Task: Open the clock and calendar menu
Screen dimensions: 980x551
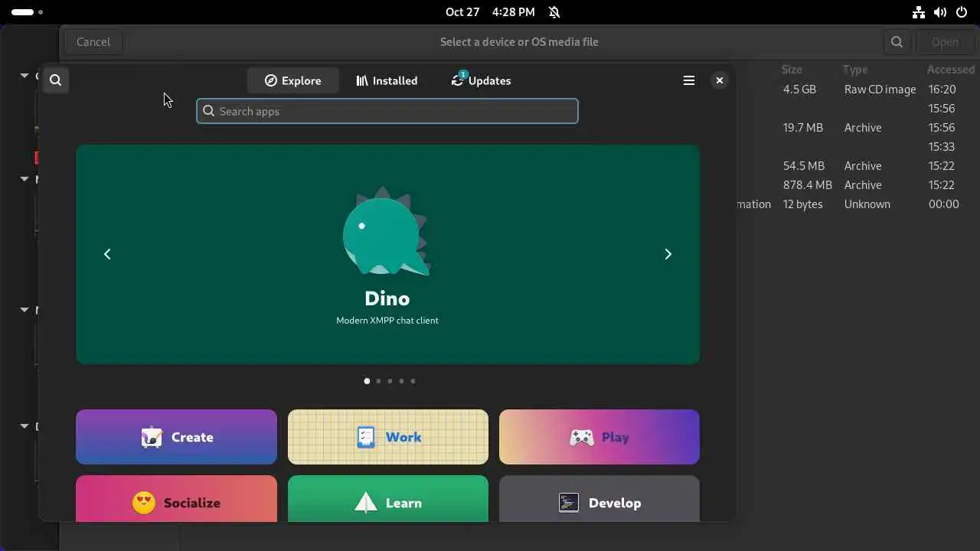Action: [x=490, y=12]
